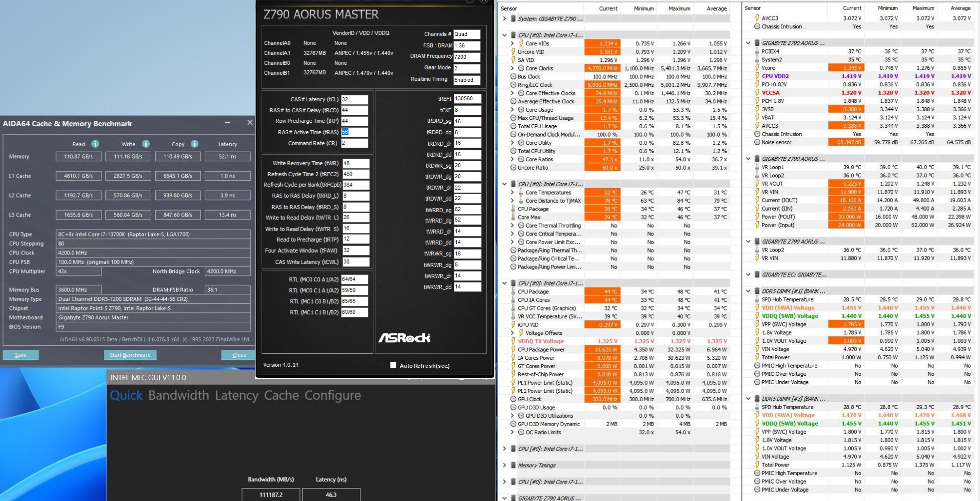Click the lightning icon beside SA VID
Screen dimensions: 980x501
[513, 60]
